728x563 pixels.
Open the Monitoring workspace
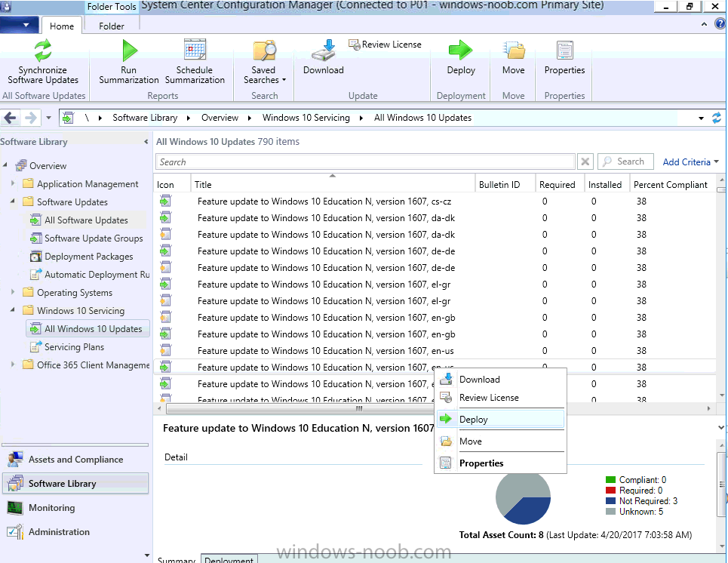75,508
